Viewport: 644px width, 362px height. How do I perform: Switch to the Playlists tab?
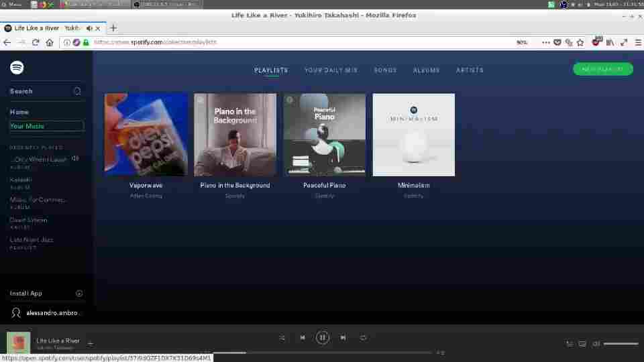(x=271, y=70)
